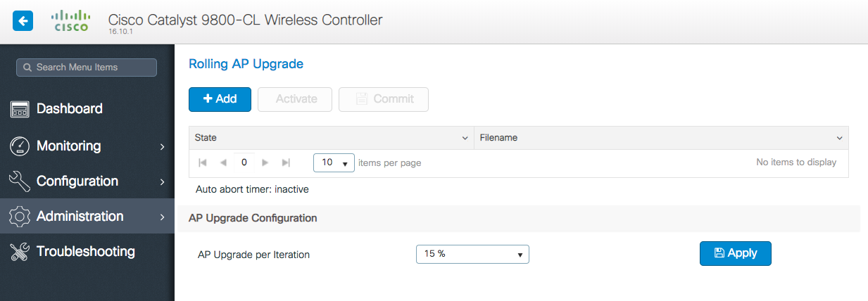Click the Configuration wrench icon
The image size is (868, 301).
19,181
